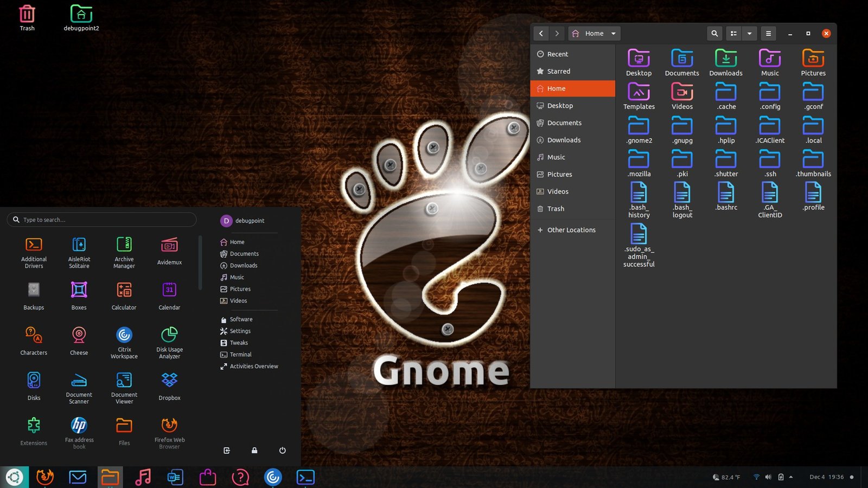Image resolution: width=868 pixels, height=488 pixels.
Task: Click the volume icon in the system tray
Action: (768, 477)
